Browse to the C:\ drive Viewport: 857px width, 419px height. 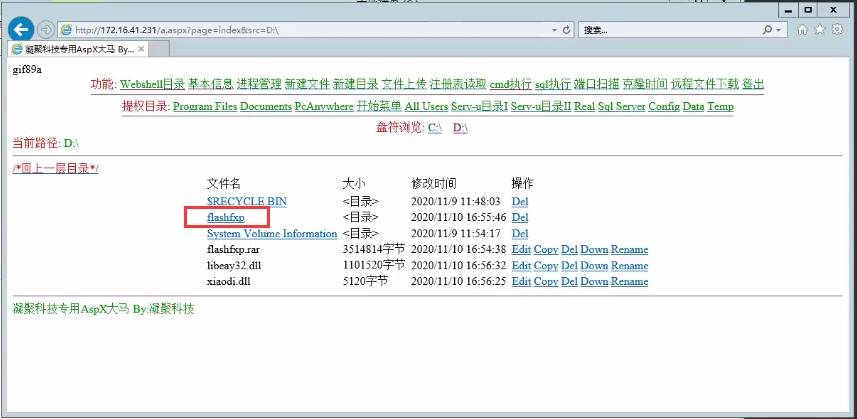[x=435, y=128]
